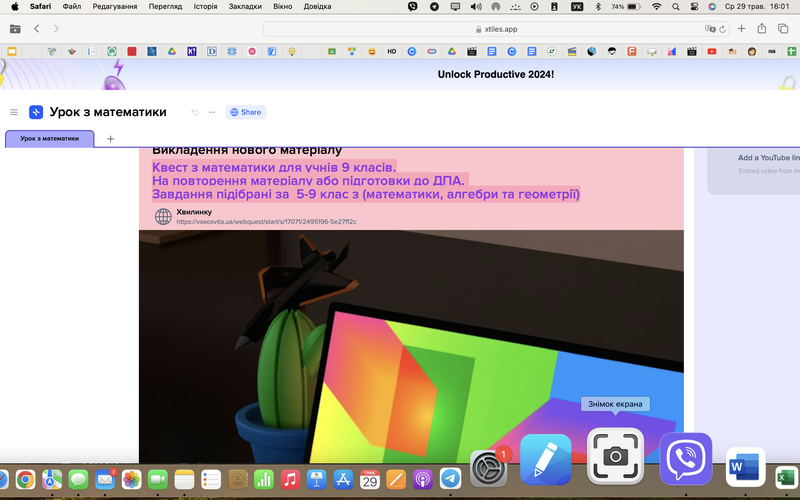Open the HD bookmark favicon
800x500 pixels.
[x=392, y=51]
